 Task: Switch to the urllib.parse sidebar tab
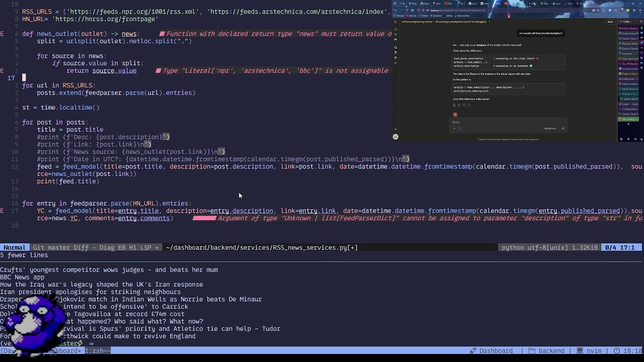tap(628, 79)
